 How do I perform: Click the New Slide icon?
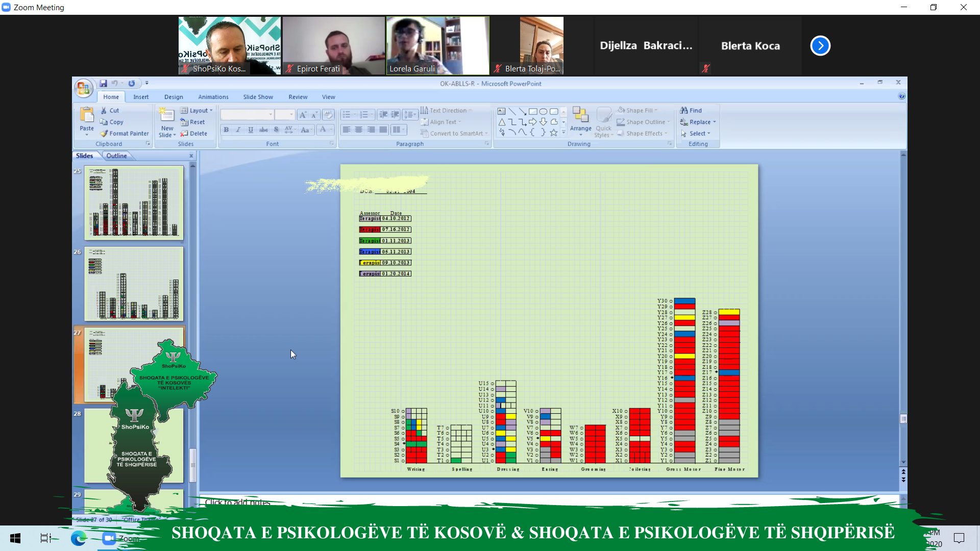click(167, 115)
